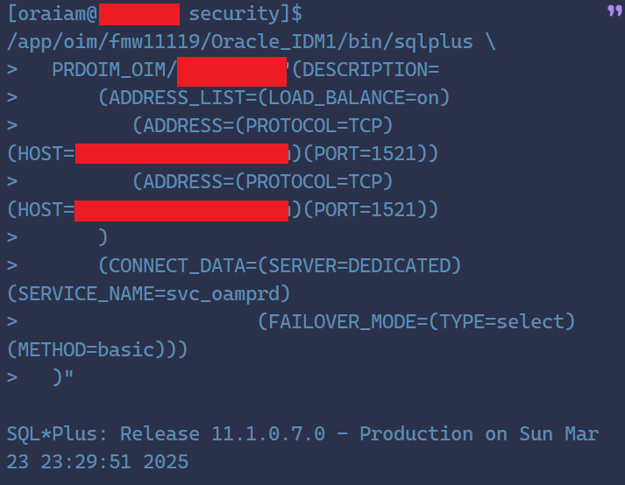
Task: Click the (METHOD=basic))) text
Action: 97,350
